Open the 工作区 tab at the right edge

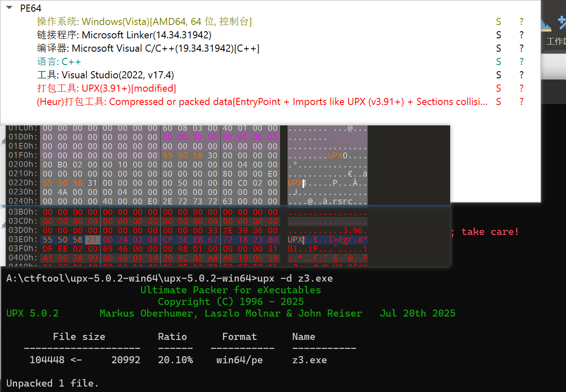(x=556, y=41)
